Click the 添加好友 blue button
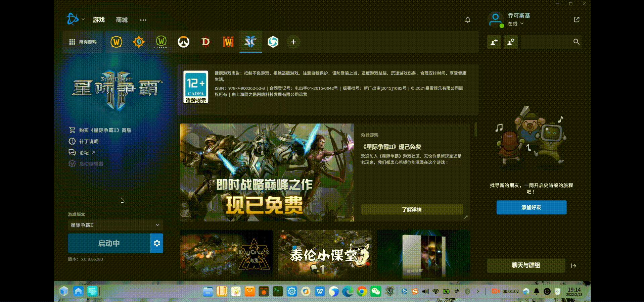This screenshot has width=644, height=302. click(x=531, y=207)
